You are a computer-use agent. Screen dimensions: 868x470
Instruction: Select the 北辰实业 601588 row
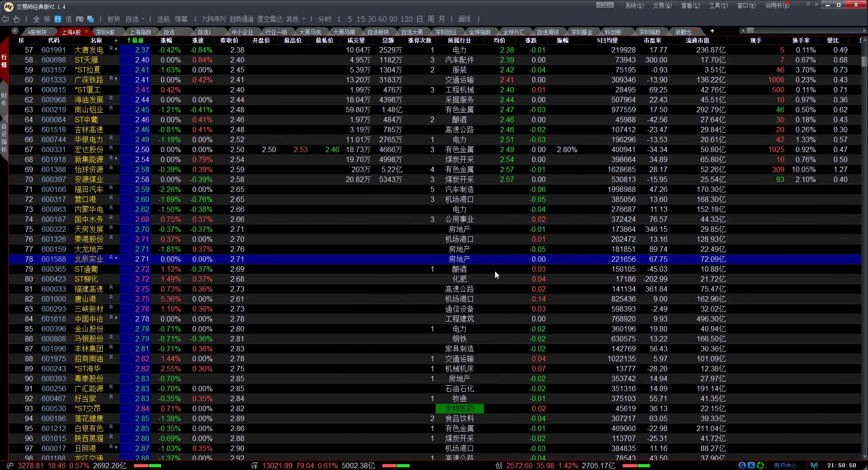point(434,259)
